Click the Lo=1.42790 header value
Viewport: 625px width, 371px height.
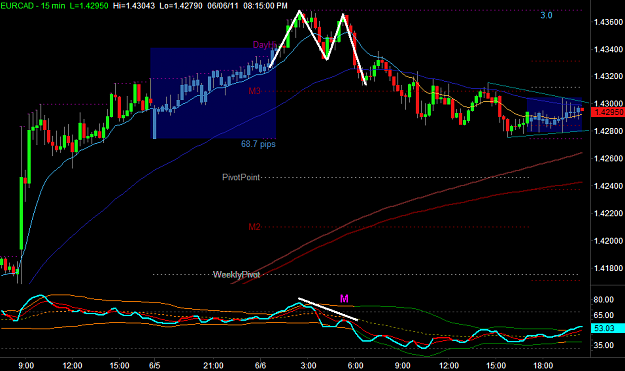(180, 6)
